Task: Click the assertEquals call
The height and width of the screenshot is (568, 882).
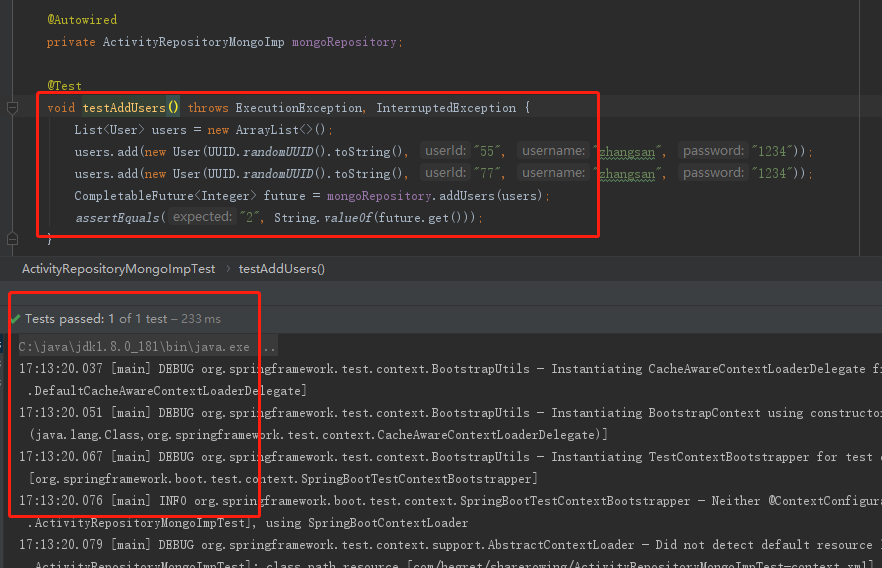Action: (117, 218)
